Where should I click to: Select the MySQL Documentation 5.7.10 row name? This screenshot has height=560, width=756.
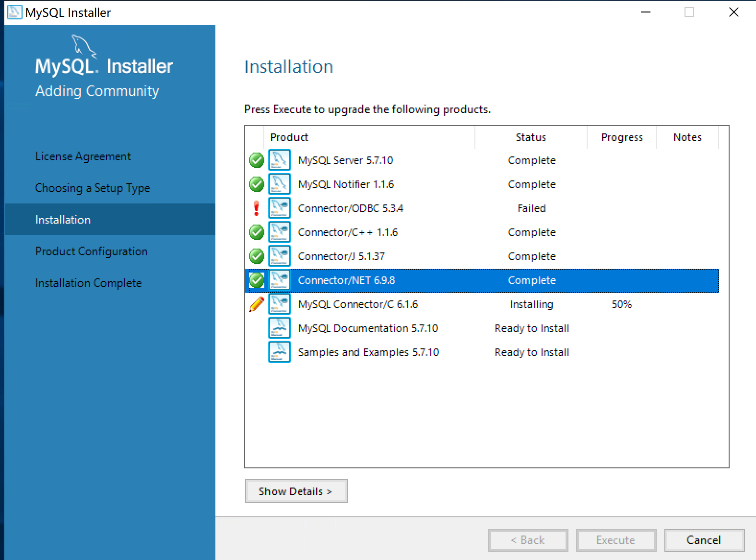click(368, 328)
